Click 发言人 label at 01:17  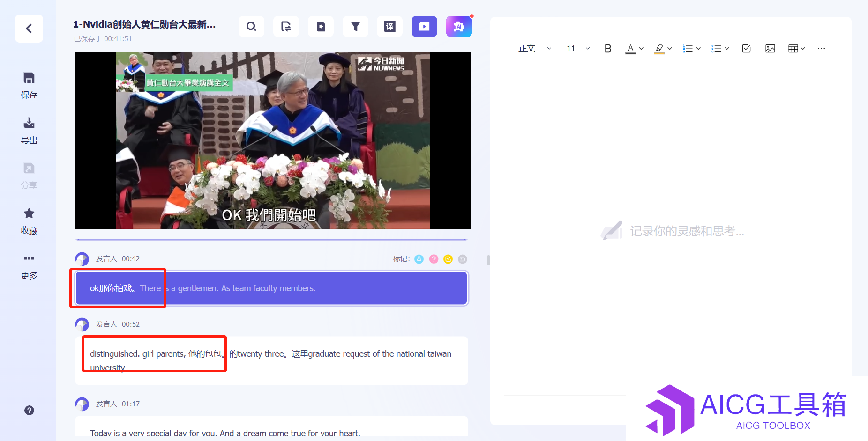click(106, 404)
